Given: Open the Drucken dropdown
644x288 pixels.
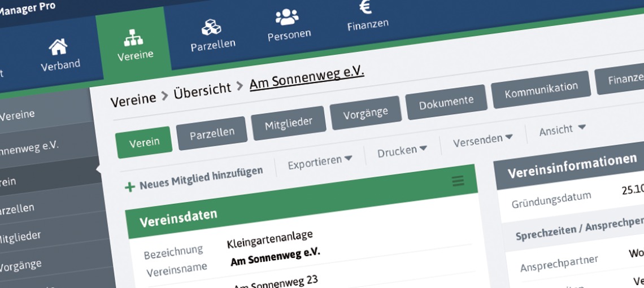Looking at the screenshot, I should tap(402, 151).
